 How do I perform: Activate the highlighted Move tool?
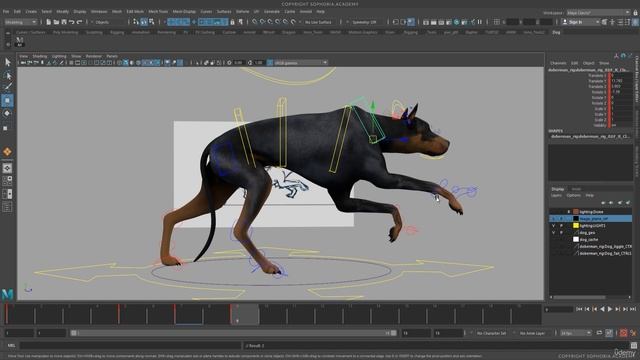coord(7,100)
